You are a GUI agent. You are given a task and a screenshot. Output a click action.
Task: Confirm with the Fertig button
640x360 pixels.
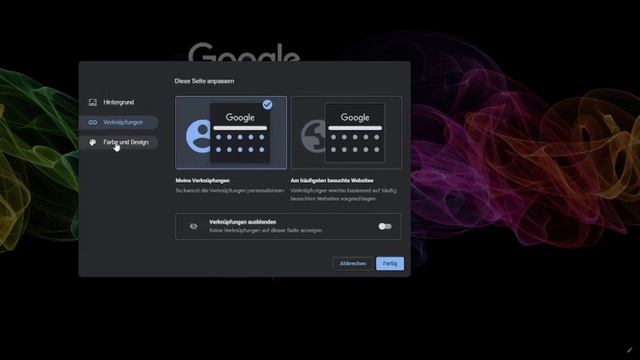[x=390, y=264]
